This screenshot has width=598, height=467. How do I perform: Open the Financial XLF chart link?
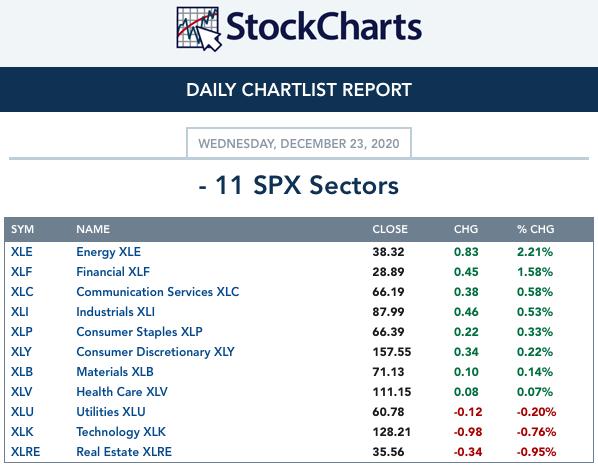click(x=113, y=272)
